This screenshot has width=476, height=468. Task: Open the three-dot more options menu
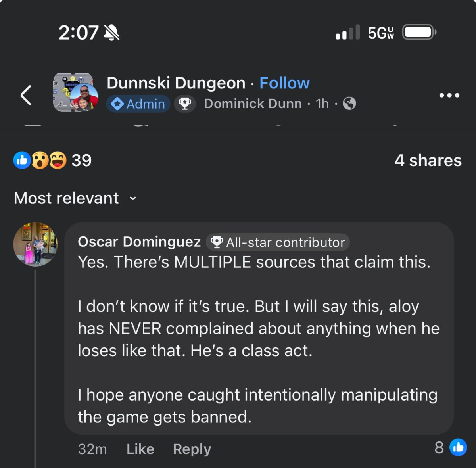point(449,95)
